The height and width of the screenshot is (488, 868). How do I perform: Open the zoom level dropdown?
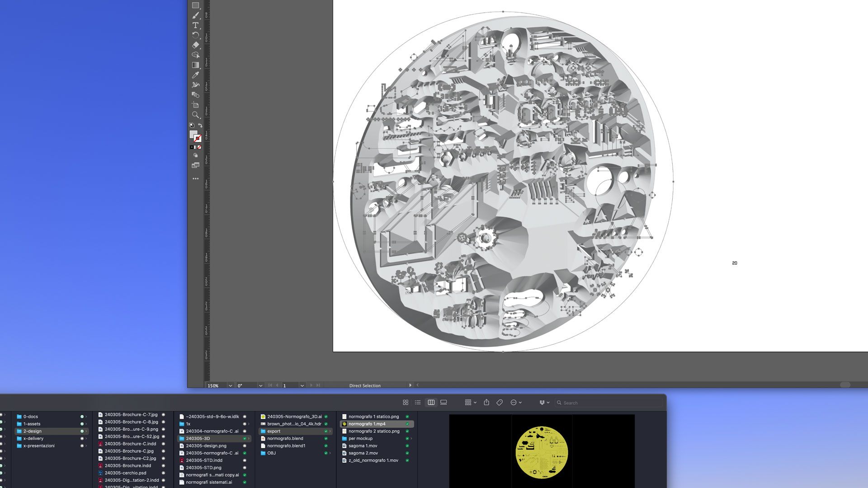230,385
